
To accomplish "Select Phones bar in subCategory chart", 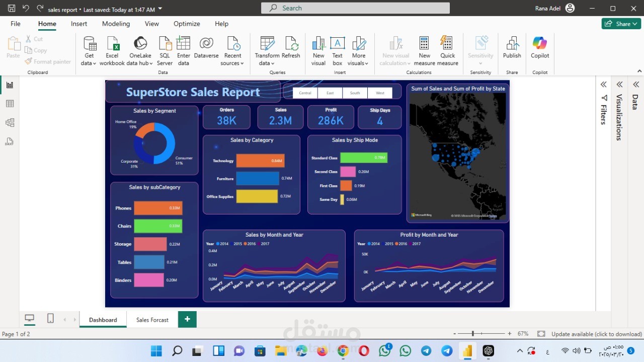I will (158, 208).
